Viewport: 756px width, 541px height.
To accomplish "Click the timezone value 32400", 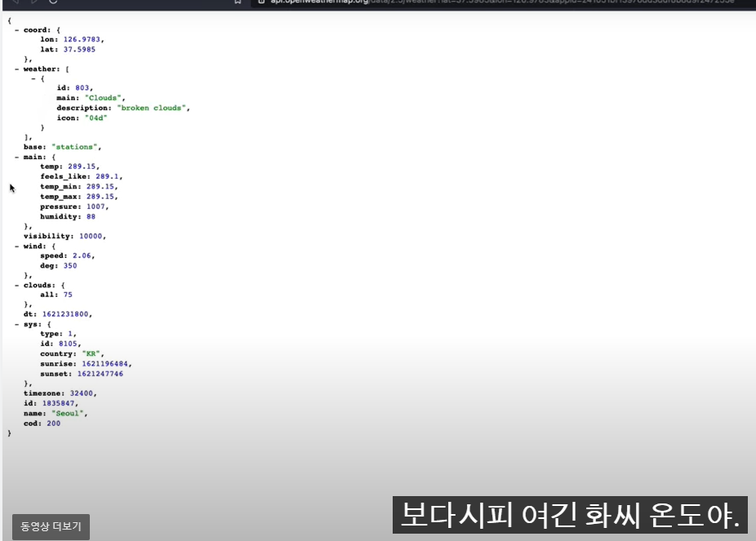I will pos(82,393).
